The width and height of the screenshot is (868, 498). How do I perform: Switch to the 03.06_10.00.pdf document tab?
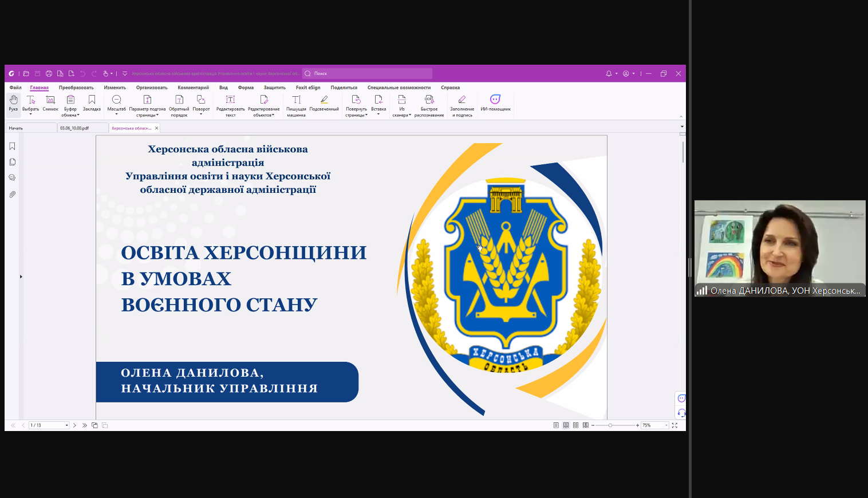tap(82, 128)
